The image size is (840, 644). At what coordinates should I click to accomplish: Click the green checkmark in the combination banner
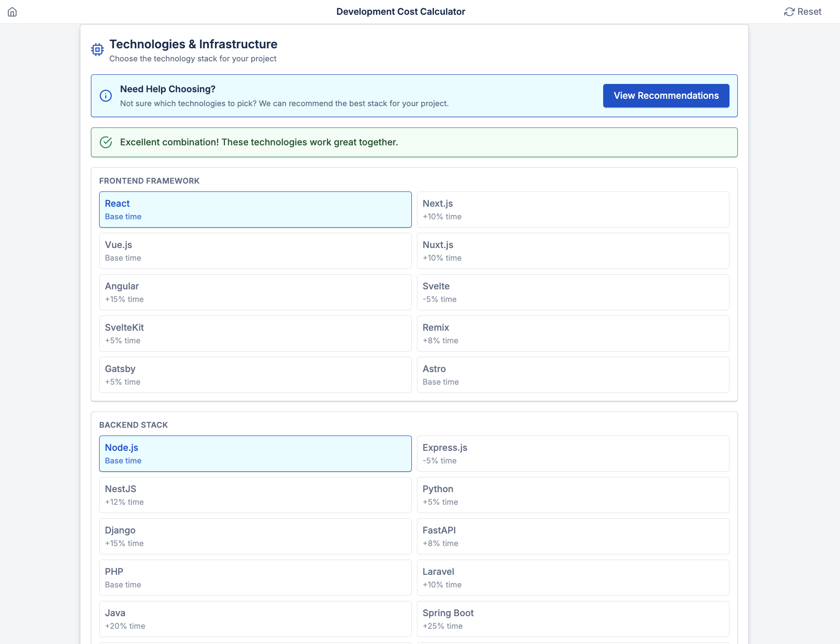click(x=106, y=142)
